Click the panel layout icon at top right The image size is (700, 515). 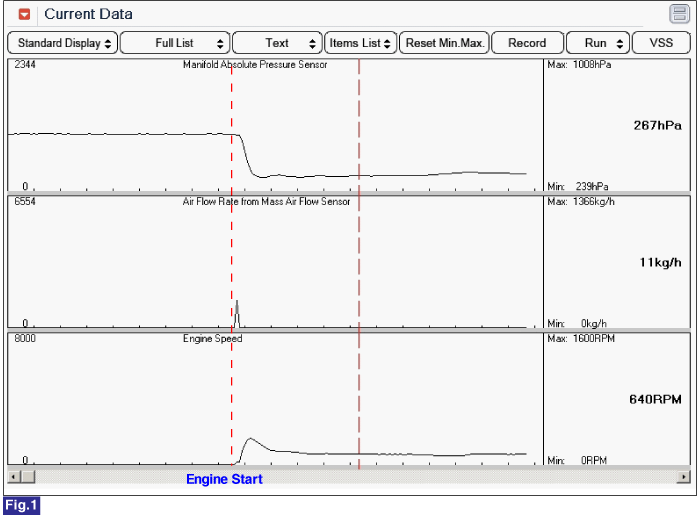point(679,13)
